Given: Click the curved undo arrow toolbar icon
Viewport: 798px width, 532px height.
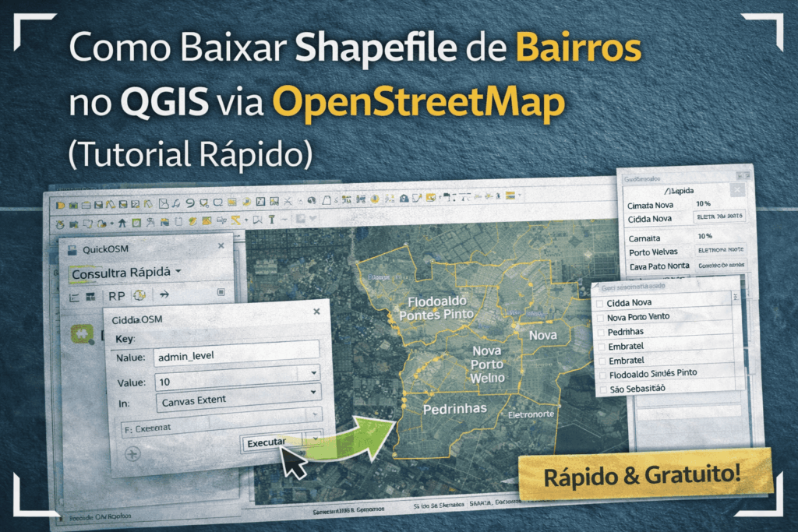Looking at the screenshot, I should [x=190, y=203].
